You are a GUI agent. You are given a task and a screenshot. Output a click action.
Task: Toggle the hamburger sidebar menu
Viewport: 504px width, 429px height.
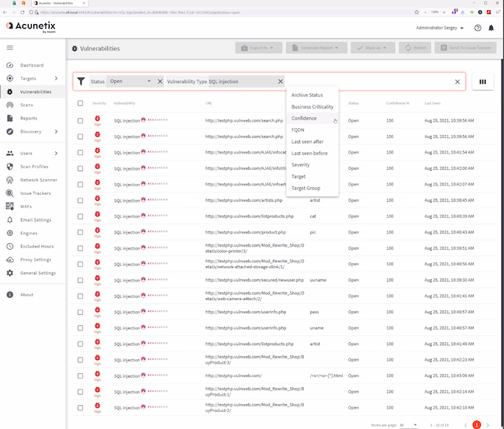pyautogui.click(x=9, y=48)
